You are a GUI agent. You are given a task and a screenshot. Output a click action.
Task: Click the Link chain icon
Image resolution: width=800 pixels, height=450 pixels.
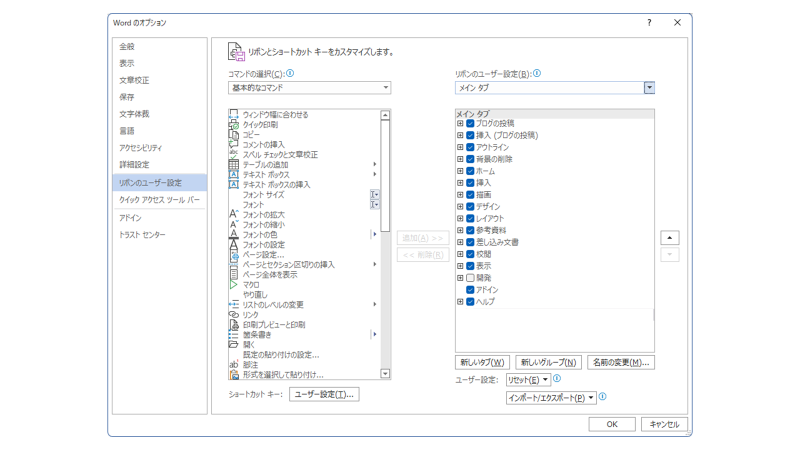coord(234,315)
